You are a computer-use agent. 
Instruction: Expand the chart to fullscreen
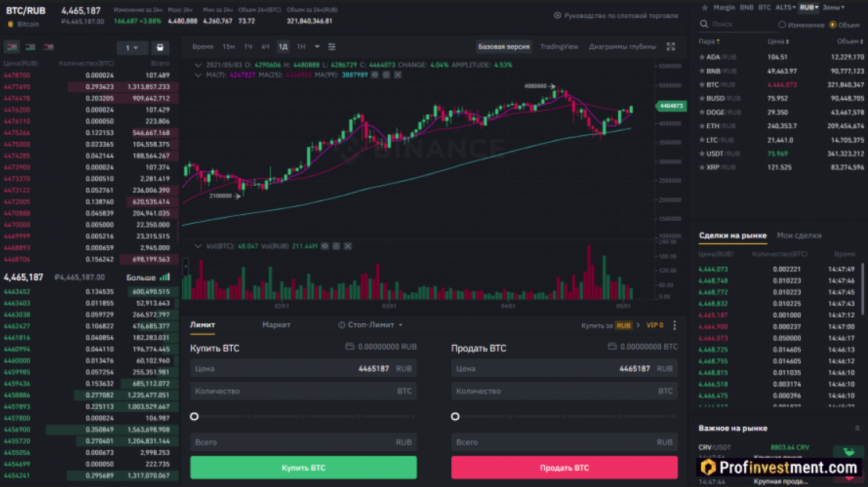click(x=671, y=47)
